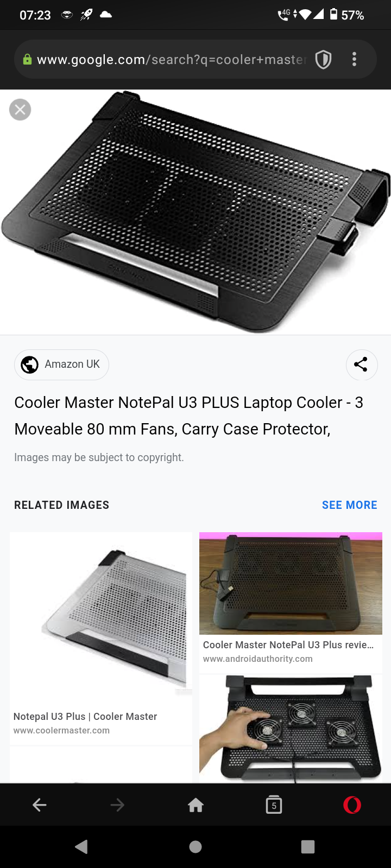The height and width of the screenshot is (868, 391).
Task: Open the main black NotePal cooler image
Action: point(195,212)
